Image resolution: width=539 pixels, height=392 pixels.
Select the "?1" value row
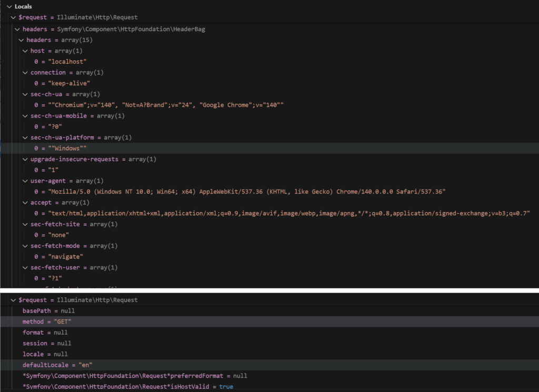coord(269,278)
